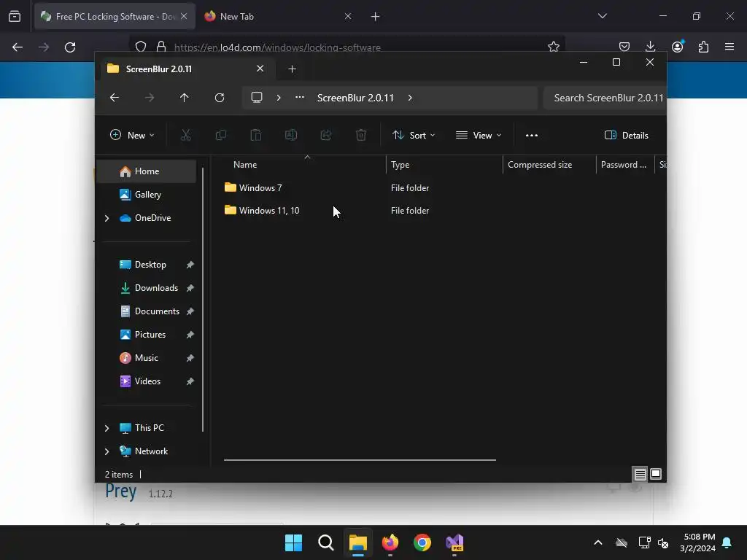Click the This PC monitor icon in address bar
Image resolution: width=747 pixels, height=560 pixels.
click(x=257, y=98)
